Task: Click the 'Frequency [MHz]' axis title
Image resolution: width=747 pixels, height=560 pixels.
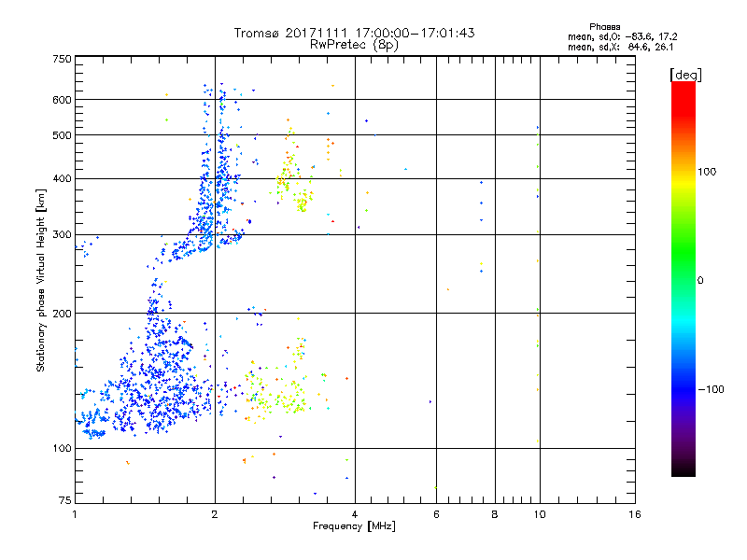Action: coord(354,526)
